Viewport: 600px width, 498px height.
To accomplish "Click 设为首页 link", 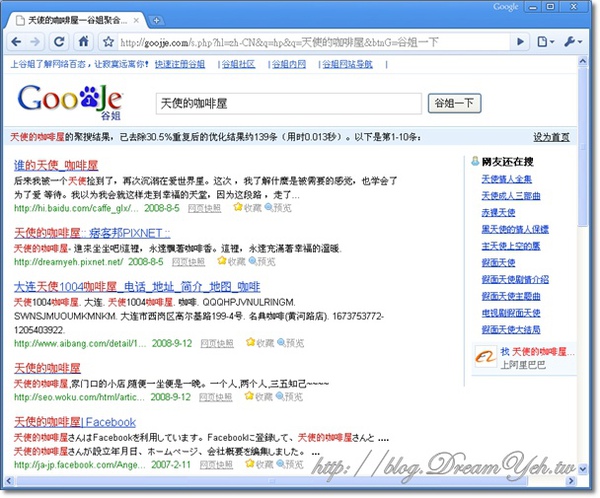I will [551, 137].
